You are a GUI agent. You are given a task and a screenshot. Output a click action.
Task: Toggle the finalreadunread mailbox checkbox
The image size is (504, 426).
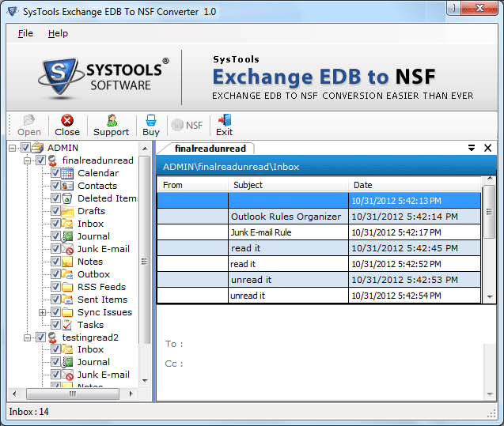tap(40, 160)
